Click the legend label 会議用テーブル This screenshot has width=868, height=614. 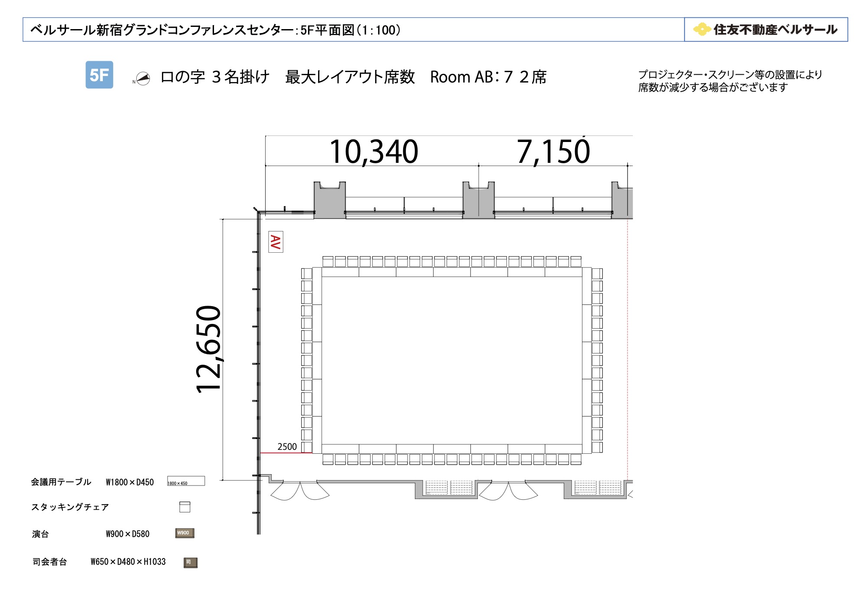[x=61, y=482]
